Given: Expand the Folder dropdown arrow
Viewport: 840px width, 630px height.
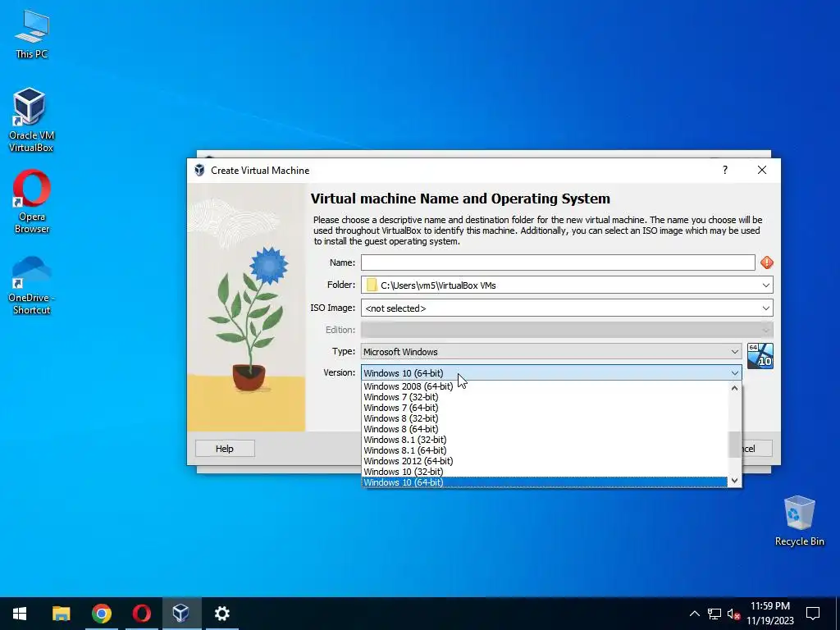Looking at the screenshot, I should (x=766, y=285).
